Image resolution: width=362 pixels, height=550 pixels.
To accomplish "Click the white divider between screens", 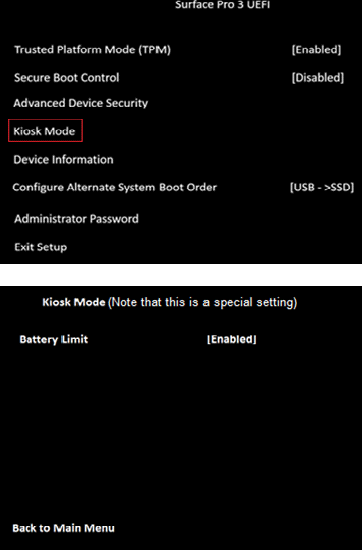I will pos(181,275).
